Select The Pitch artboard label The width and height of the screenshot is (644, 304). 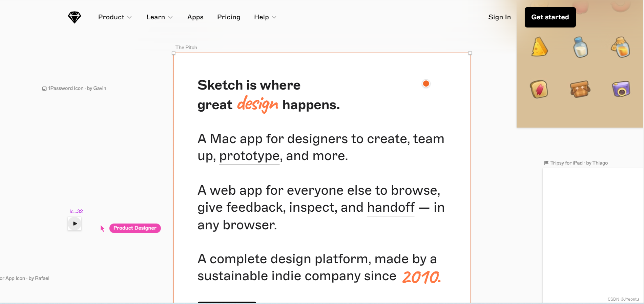186,47
